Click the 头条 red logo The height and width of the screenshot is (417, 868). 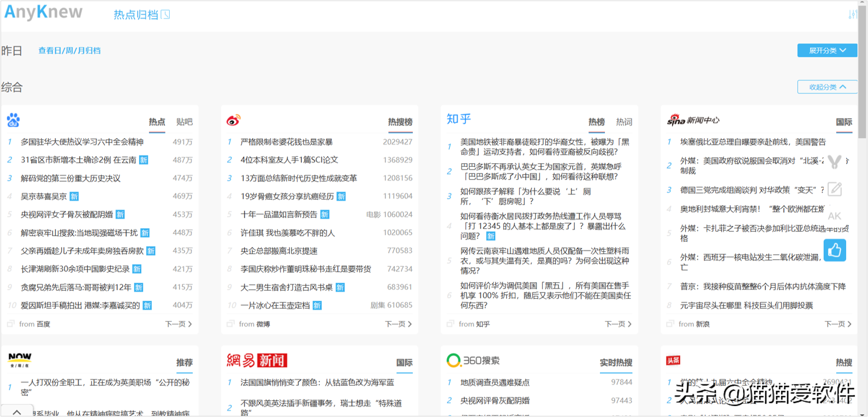pyautogui.click(x=673, y=360)
